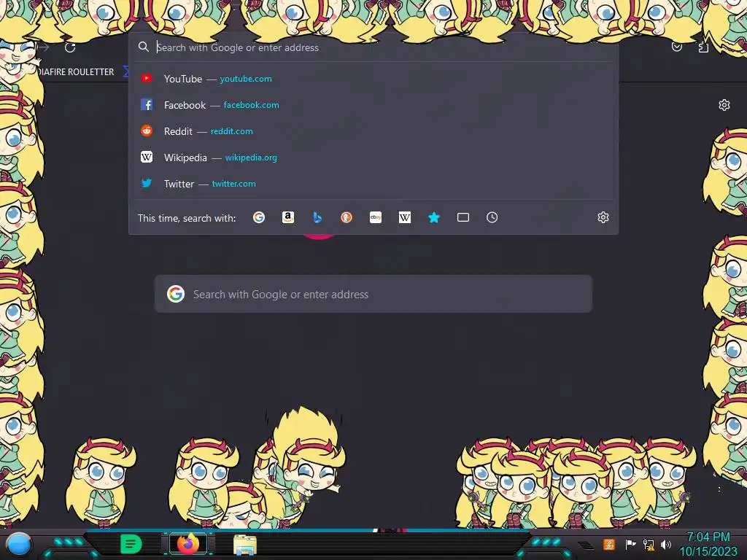Click the wikipedia.org link text
Viewport: 747px width, 560px height.
(x=251, y=157)
